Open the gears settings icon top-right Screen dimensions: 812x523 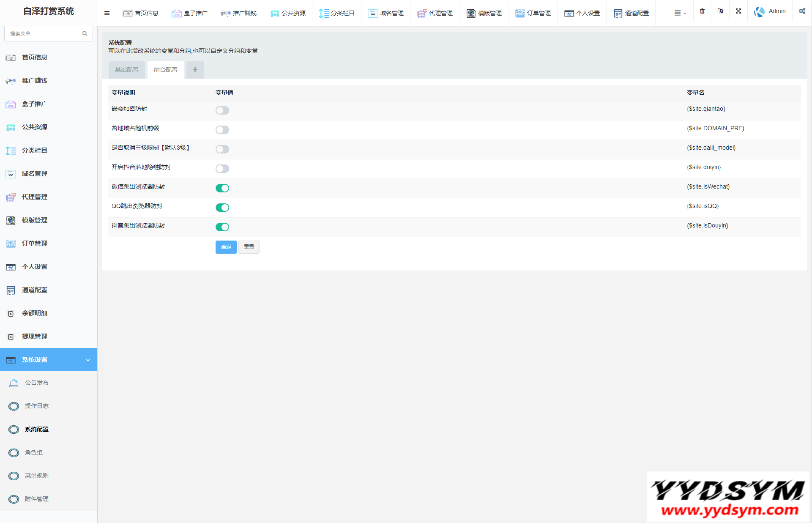(802, 11)
